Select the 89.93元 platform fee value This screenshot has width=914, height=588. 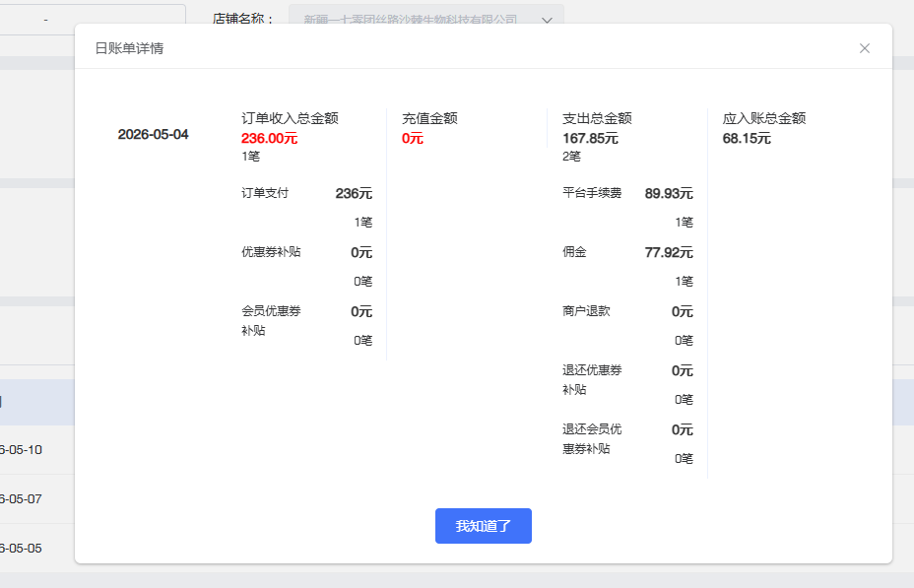pyautogui.click(x=669, y=193)
